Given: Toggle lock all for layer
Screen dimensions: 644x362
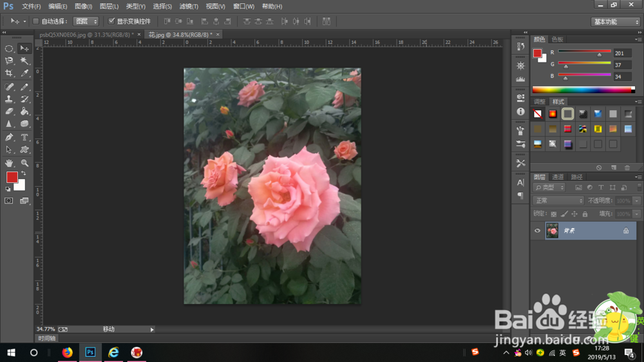Looking at the screenshot, I should point(585,214).
